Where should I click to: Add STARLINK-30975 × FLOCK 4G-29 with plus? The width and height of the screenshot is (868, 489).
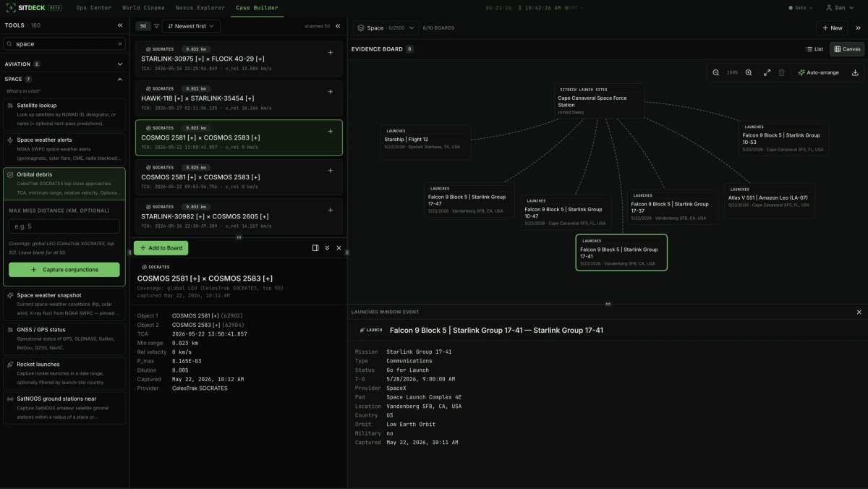click(331, 52)
